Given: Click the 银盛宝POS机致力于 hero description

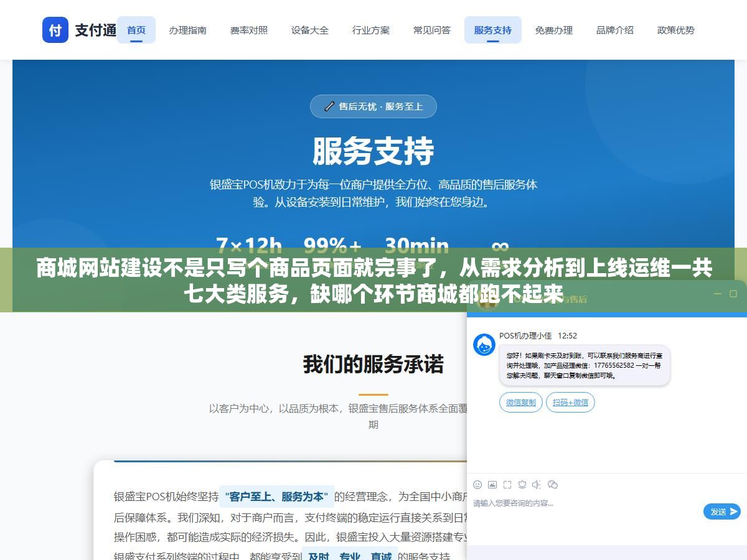Looking at the screenshot, I should 374,193.
